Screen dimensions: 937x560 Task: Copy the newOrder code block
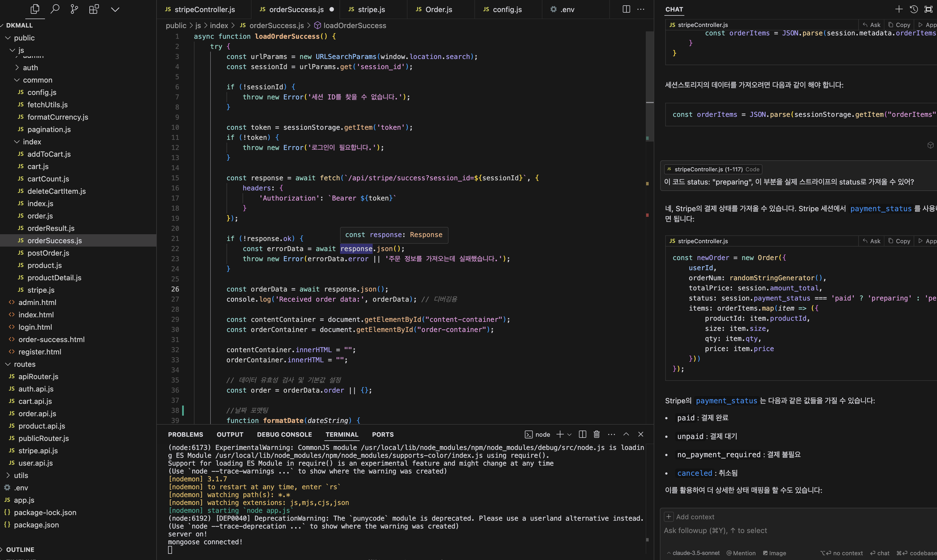click(x=899, y=241)
